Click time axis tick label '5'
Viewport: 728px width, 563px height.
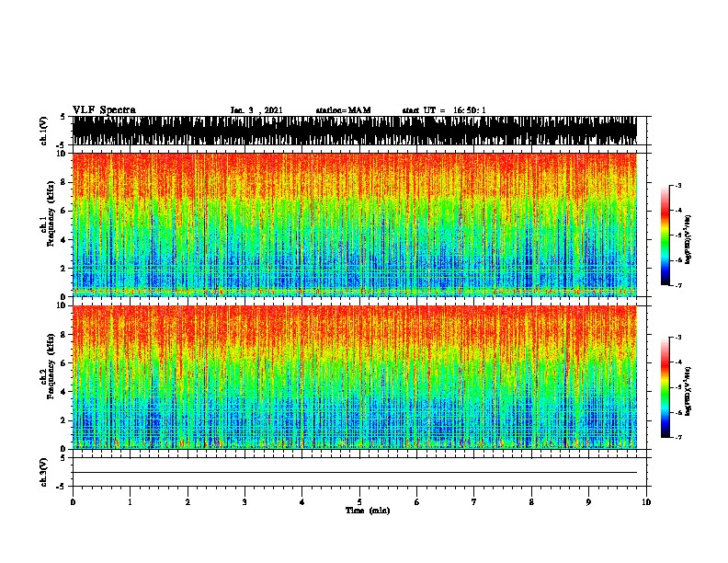[x=359, y=502]
